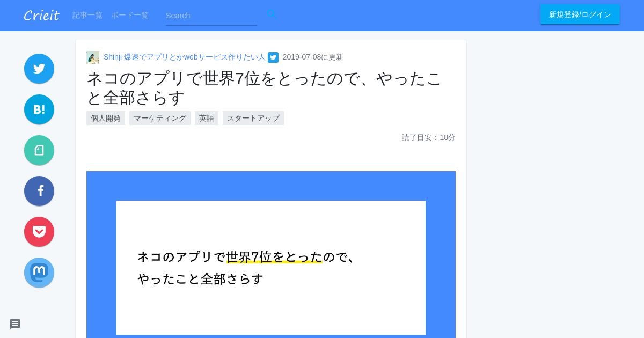Go to Crieit home logo

click(x=41, y=16)
